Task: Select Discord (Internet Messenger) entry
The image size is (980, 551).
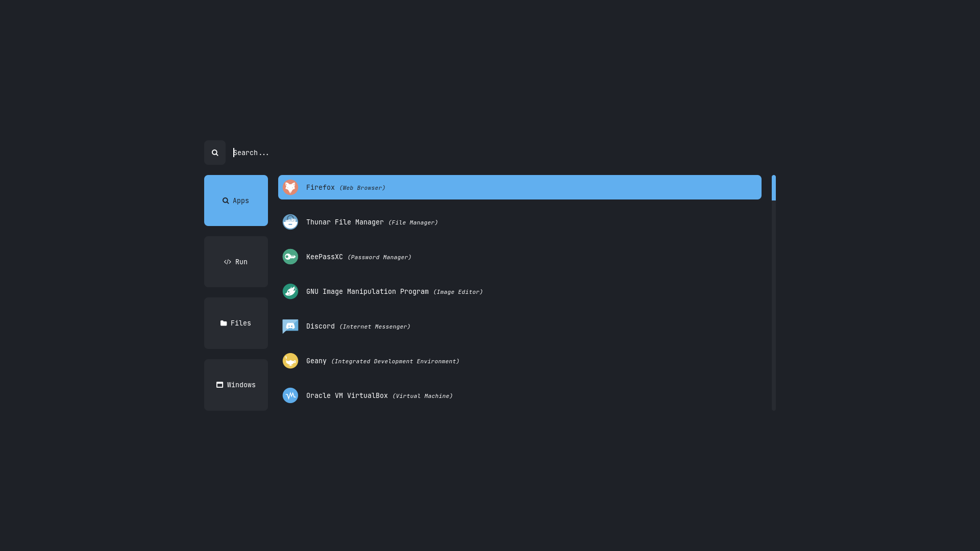Action: (358, 326)
